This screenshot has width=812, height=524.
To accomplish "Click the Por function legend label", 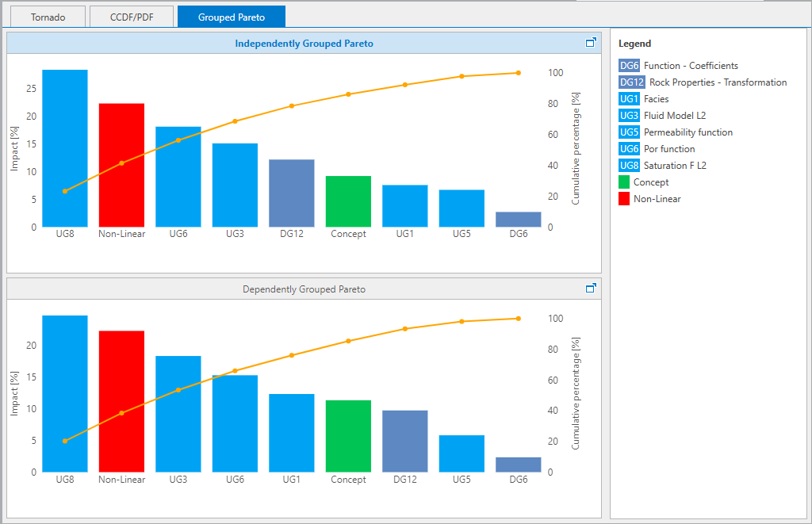I will coord(669,149).
